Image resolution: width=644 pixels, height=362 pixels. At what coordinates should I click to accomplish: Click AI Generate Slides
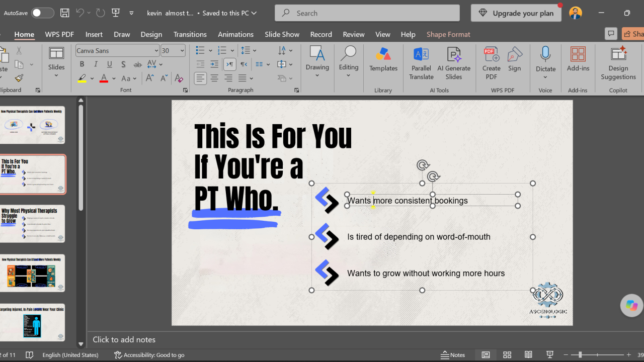pyautogui.click(x=454, y=63)
